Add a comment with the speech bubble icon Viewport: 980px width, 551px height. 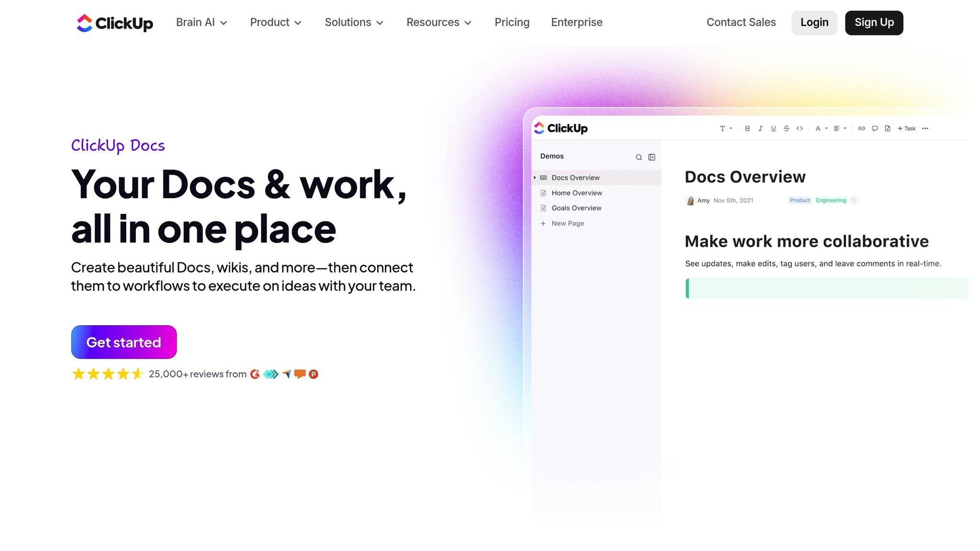(875, 128)
